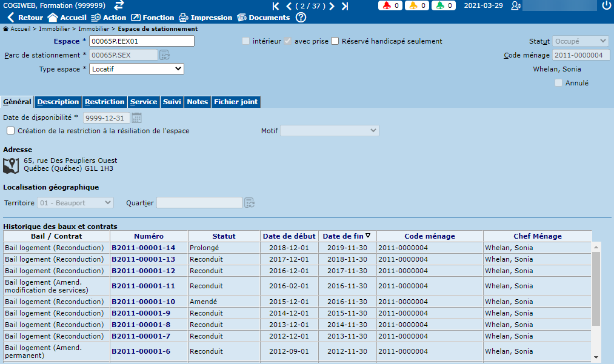
Task: Jump to the last record
Action: click(345, 6)
